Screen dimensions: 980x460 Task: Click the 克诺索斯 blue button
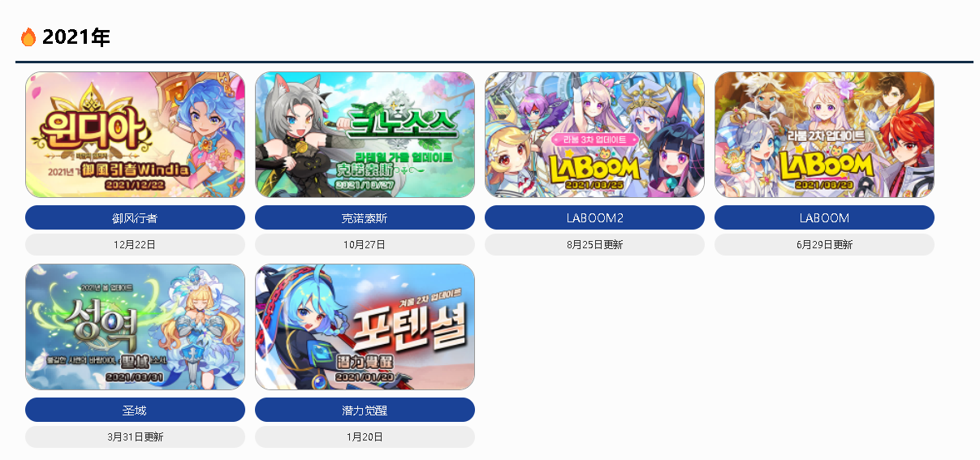pyautogui.click(x=365, y=217)
